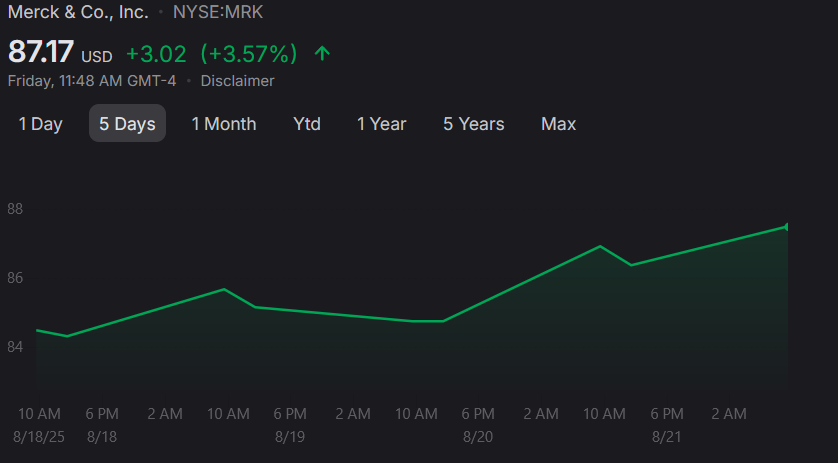Click the USD currency label
The height and width of the screenshot is (463, 838).
tap(97, 57)
